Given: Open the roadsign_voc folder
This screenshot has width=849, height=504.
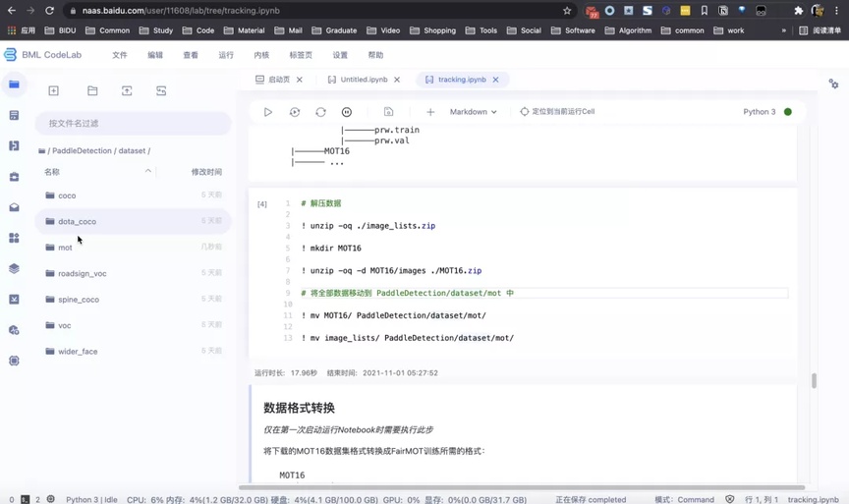Looking at the screenshot, I should tap(134, 273).
